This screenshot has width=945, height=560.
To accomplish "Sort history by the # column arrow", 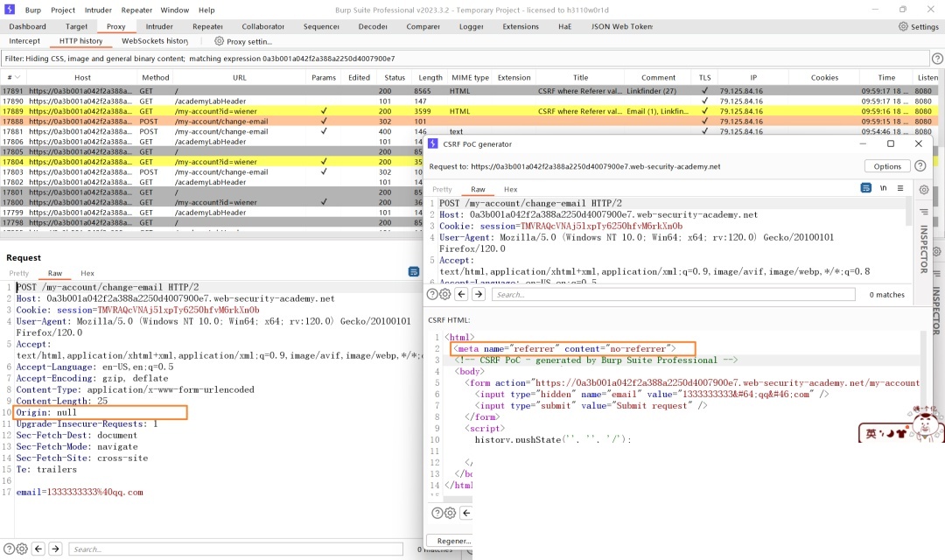I will point(17,77).
